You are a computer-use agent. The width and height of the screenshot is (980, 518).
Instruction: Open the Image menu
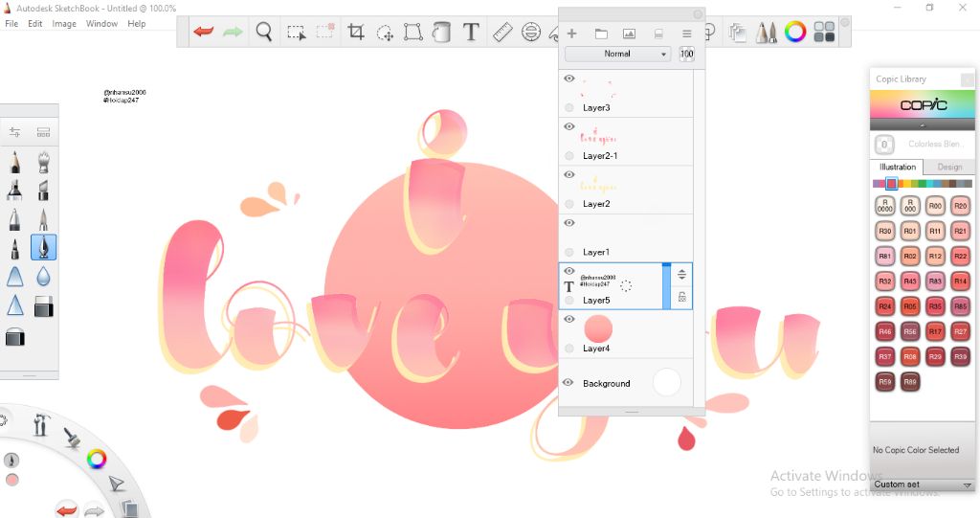click(64, 24)
